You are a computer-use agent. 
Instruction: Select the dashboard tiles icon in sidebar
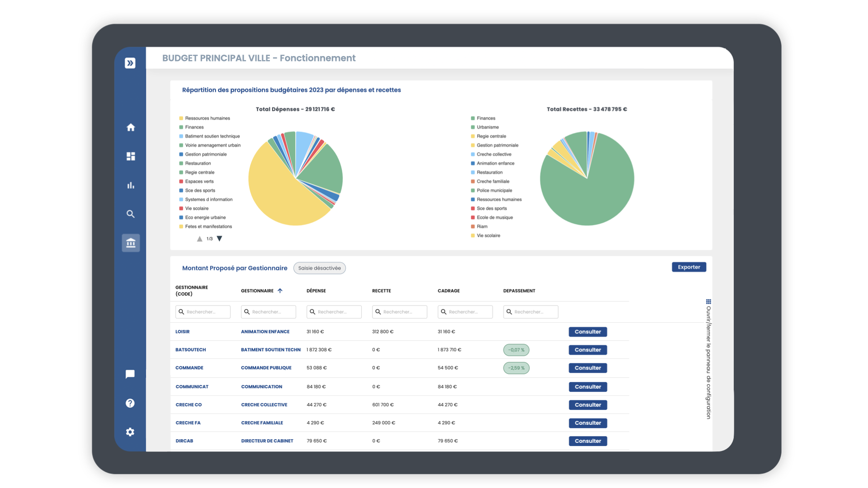click(x=131, y=156)
